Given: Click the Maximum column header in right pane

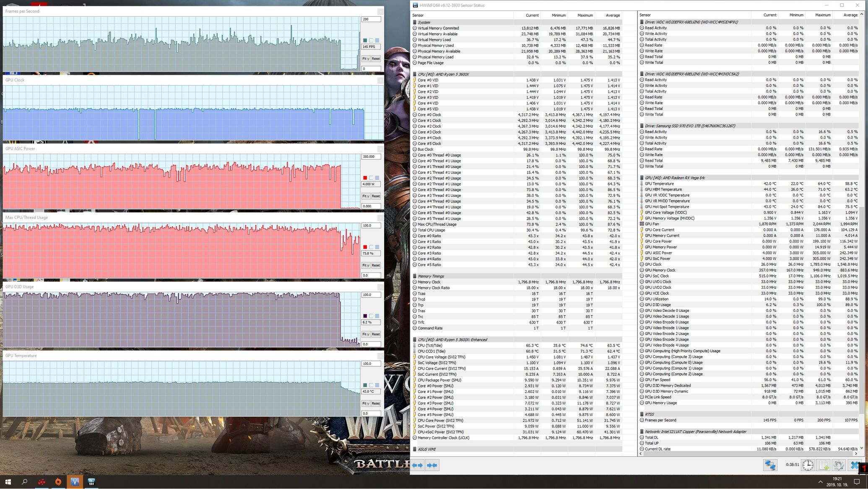Looking at the screenshot, I should coord(823,15).
